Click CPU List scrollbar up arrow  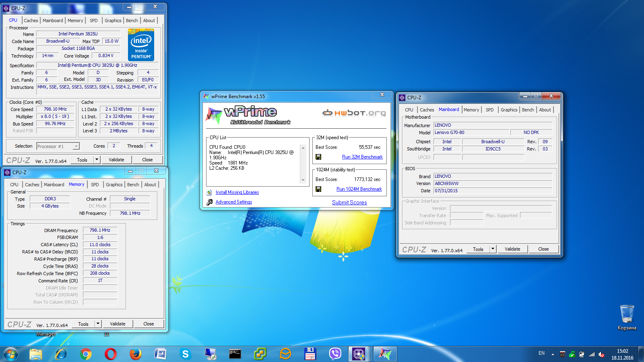coord(303,148)
